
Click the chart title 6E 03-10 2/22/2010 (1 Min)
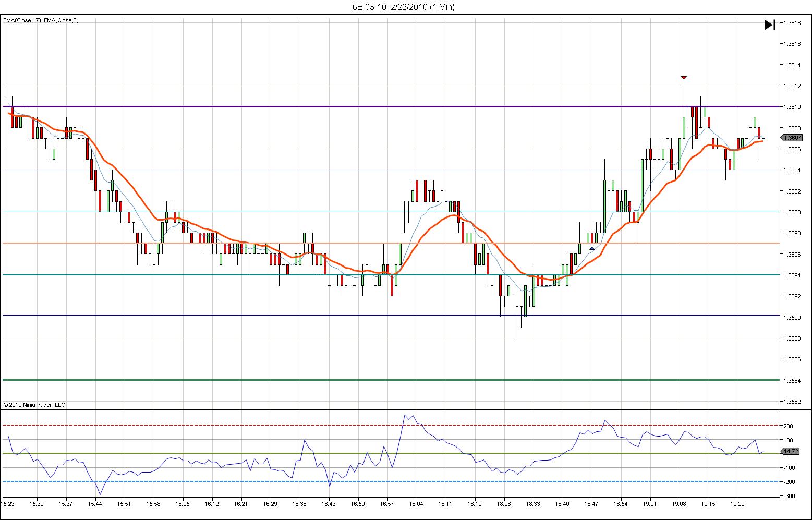point(403,7)
